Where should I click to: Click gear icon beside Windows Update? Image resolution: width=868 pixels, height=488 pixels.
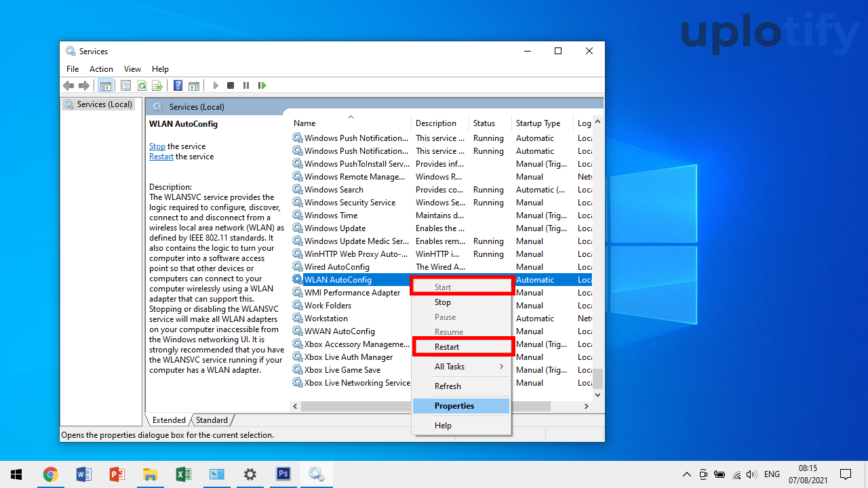point(297,228)
